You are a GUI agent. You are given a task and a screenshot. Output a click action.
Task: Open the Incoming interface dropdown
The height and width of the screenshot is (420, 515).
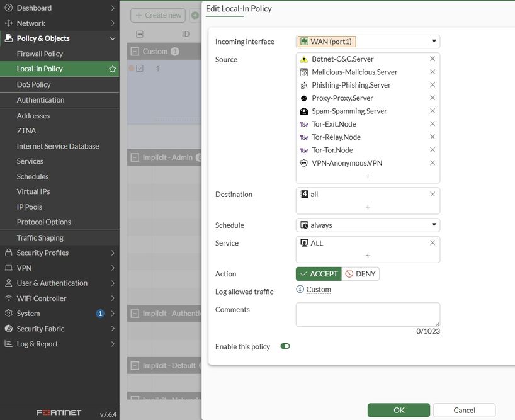pyautogui.click(x=368, y=42)
